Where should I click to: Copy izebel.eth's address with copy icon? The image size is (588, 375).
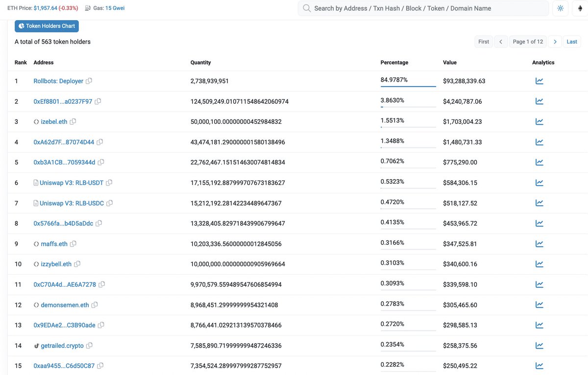click(x=73, y=121)
